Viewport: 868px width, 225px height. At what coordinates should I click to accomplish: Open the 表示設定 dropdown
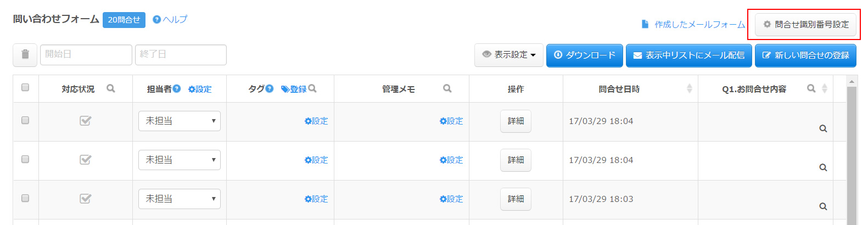click(508, 55)
